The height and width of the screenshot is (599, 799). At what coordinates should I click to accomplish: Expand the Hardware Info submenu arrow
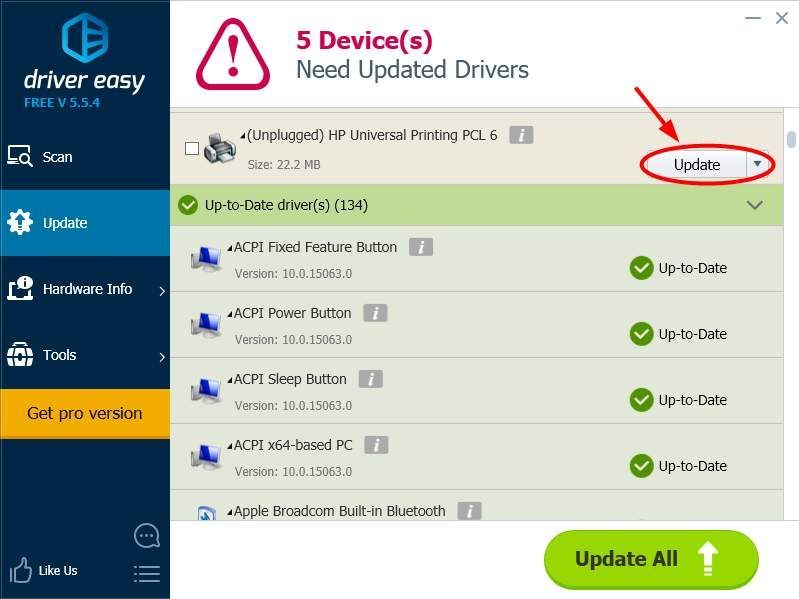coord(162,290)
